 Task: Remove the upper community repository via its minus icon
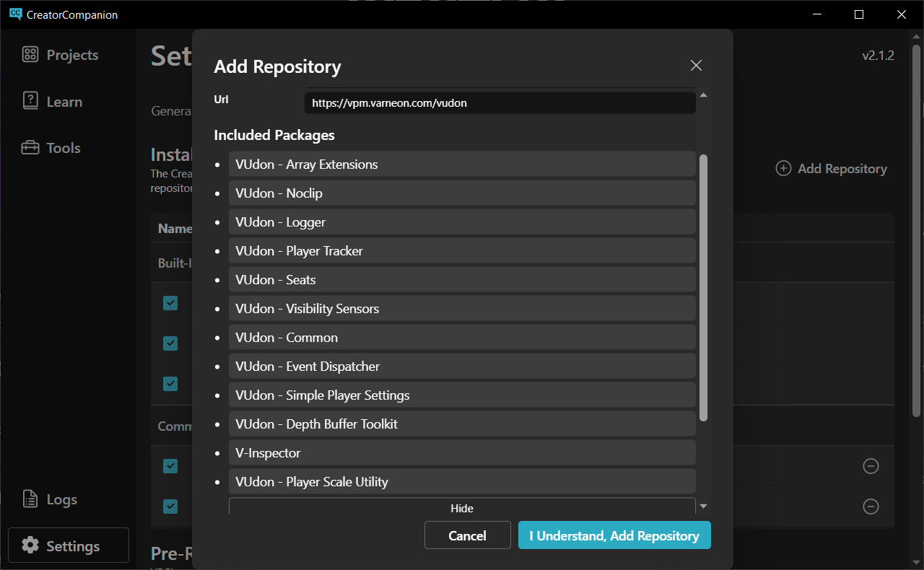pyautogui.click(x=871, y=466)
